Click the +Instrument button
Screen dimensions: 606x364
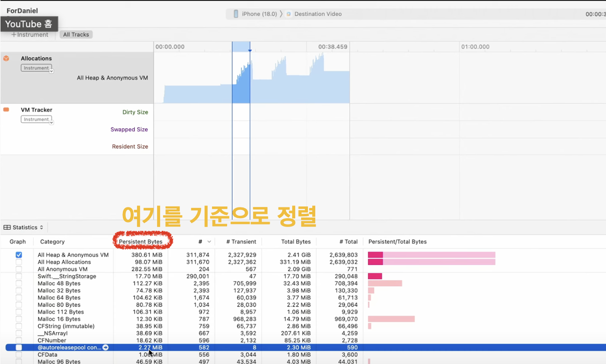pyautogui.click(x=30, y=35)
